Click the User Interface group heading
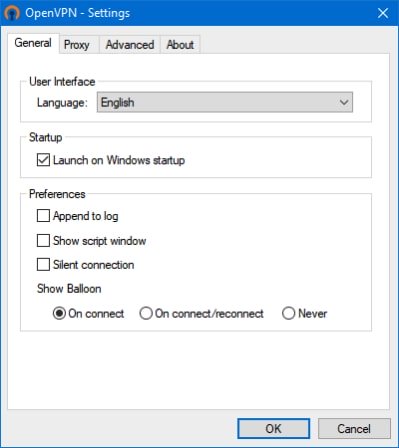 (x=62, y=82)
